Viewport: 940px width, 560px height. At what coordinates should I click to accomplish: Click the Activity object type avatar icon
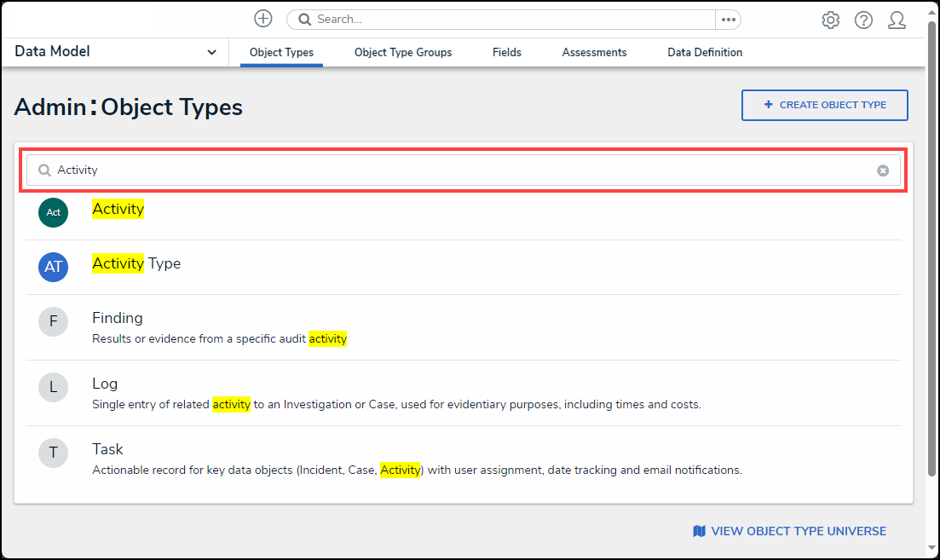(53, 212)
